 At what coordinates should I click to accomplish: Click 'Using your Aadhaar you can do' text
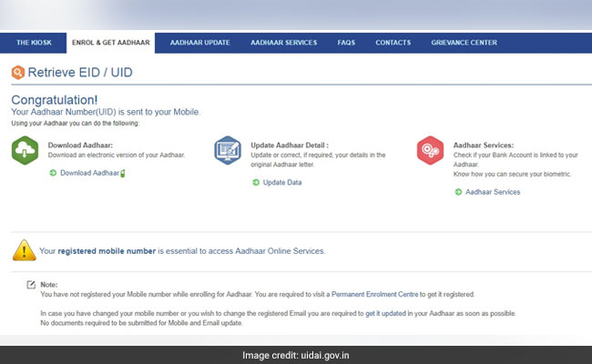(75, 124)
